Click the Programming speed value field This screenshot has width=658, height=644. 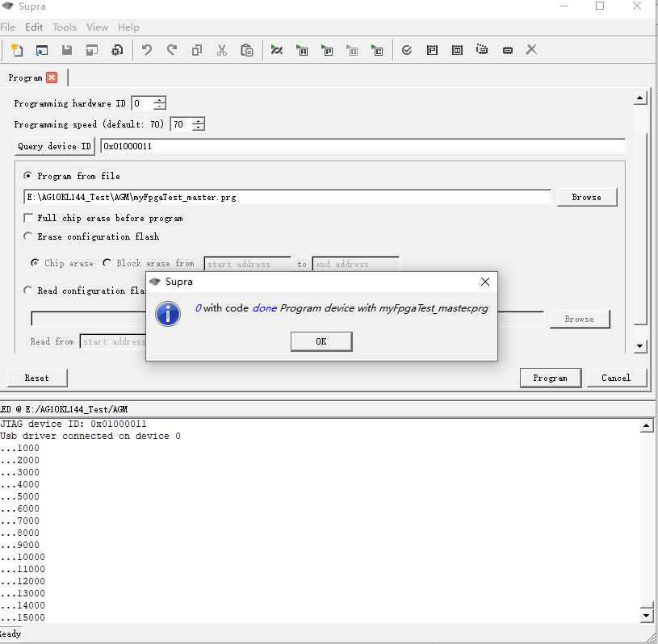click(182, 124)
